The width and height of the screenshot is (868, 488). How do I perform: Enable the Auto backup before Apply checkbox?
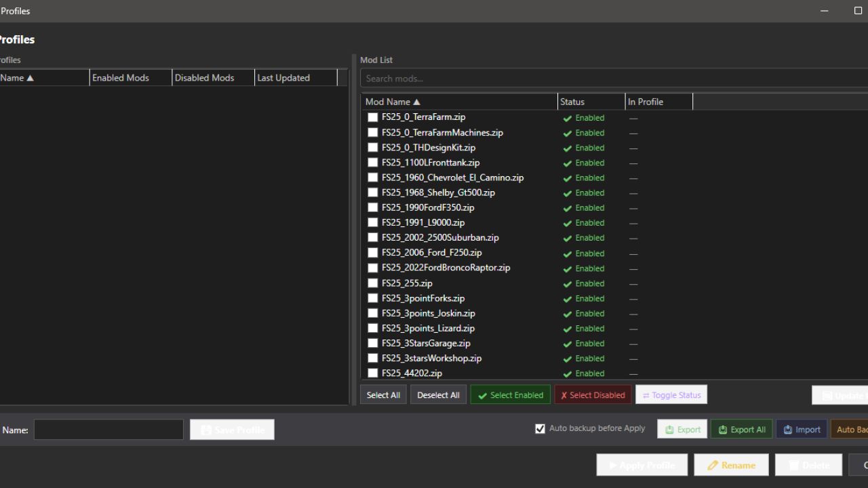(x=540, y=428)
